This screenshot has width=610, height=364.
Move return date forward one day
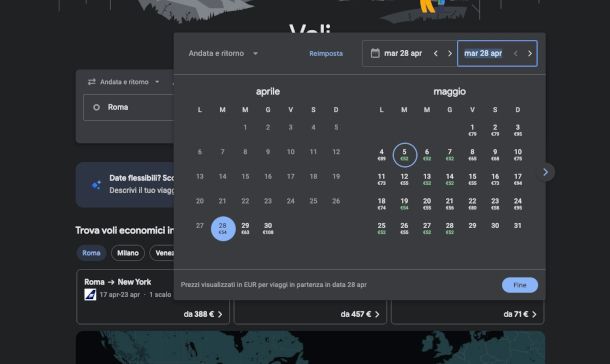pos(529,53)
